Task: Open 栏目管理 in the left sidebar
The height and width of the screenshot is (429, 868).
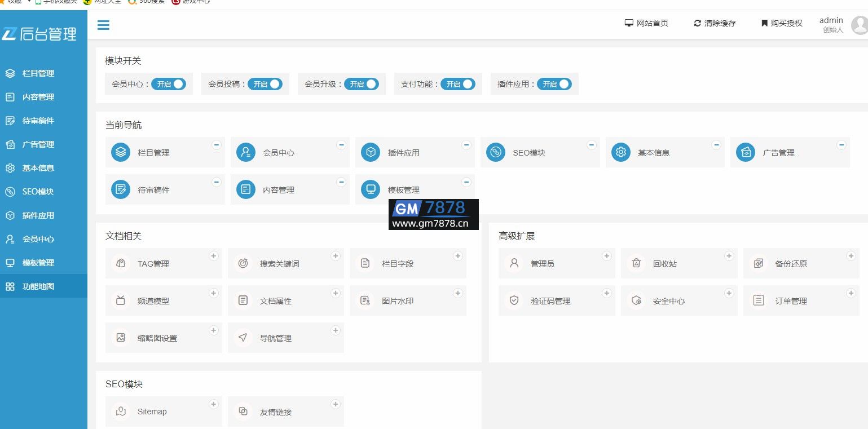Action: (x=43, y=73)
